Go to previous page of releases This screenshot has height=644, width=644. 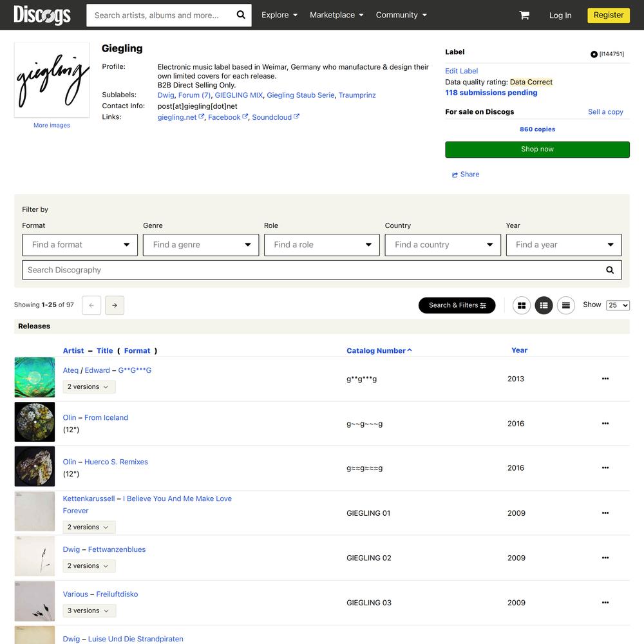point(91,305)
